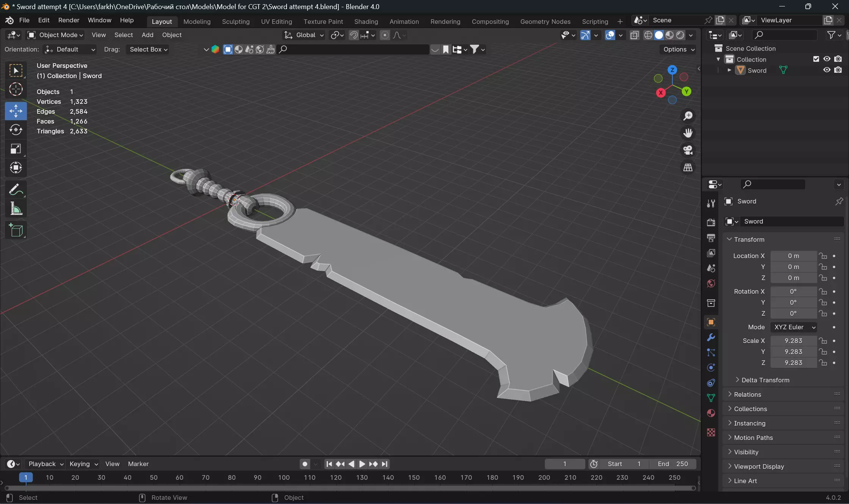Switch to the UV Editing workspace

click(276, 22)
